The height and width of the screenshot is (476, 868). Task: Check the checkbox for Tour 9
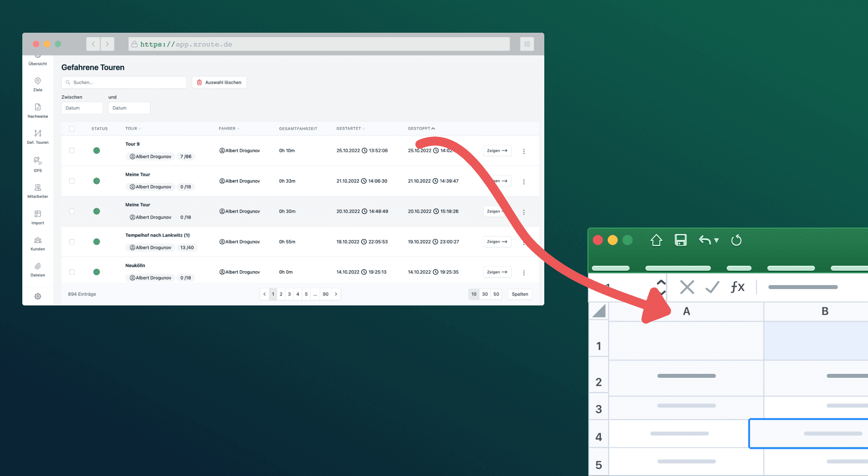tap(72, 150)
